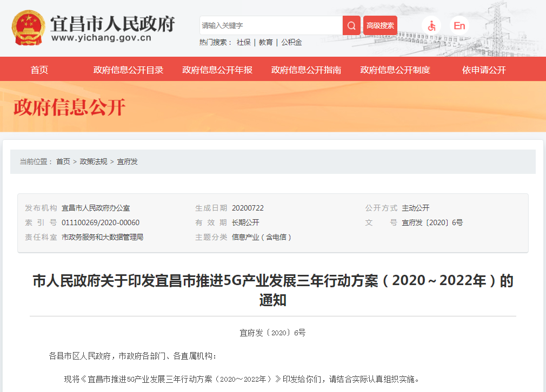The height and width of the screenshot is (392, 546).
Task: Select 政府信息公开年报 menu item
Action: 217,70
